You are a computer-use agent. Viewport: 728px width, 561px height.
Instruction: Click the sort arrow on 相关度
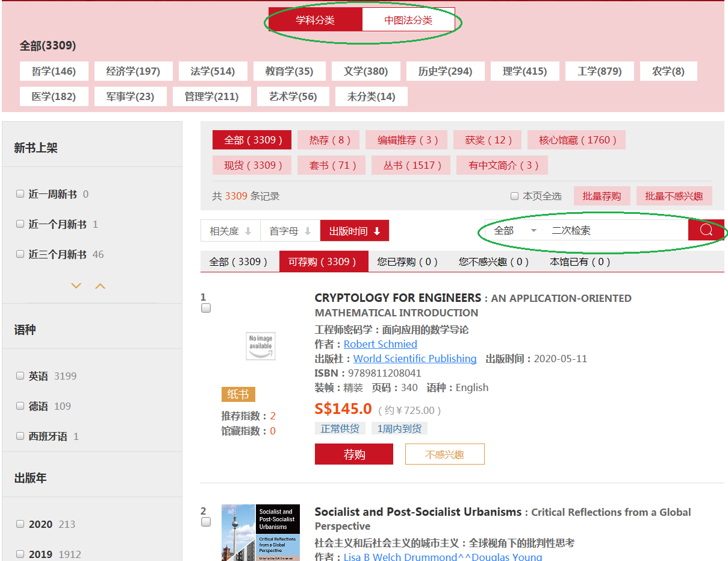click(x=247, y=231)
